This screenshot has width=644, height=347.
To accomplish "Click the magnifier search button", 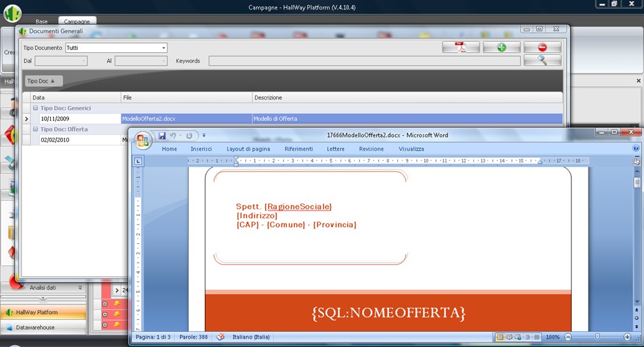I will tap(542, 61).
